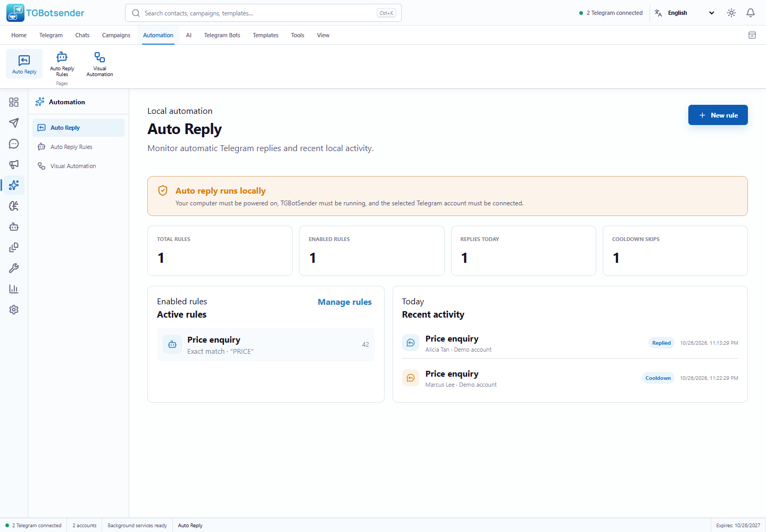Viewport: 766px width, 532px height.
Task: Click the Cooldown status badge
Action: point(658,378)
